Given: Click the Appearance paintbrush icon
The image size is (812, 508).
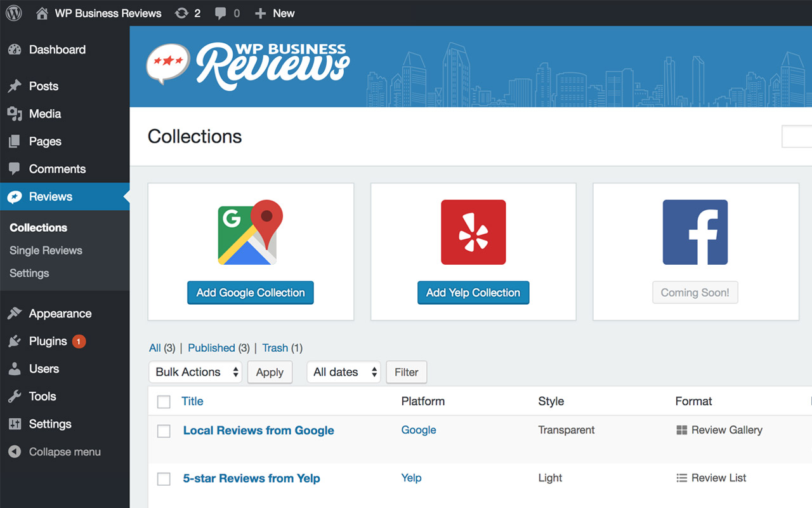Looking at the screenshot, I should (x=15, y=314).
